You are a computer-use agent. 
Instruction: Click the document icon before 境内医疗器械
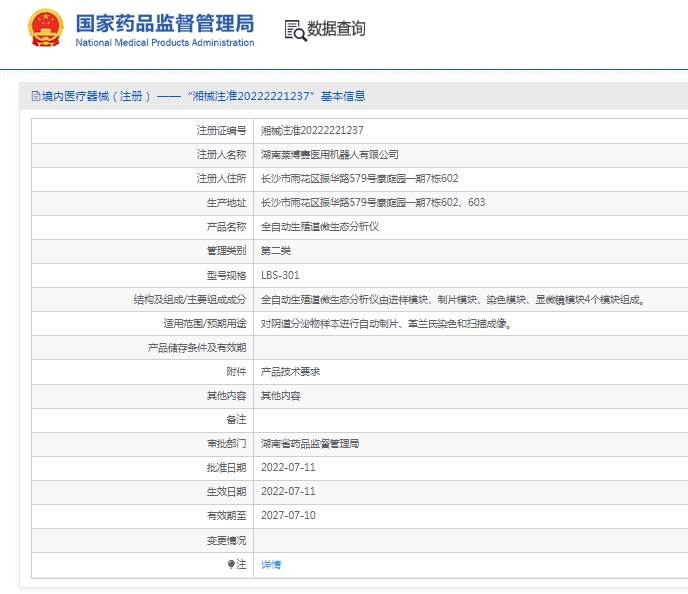(36, 96)
